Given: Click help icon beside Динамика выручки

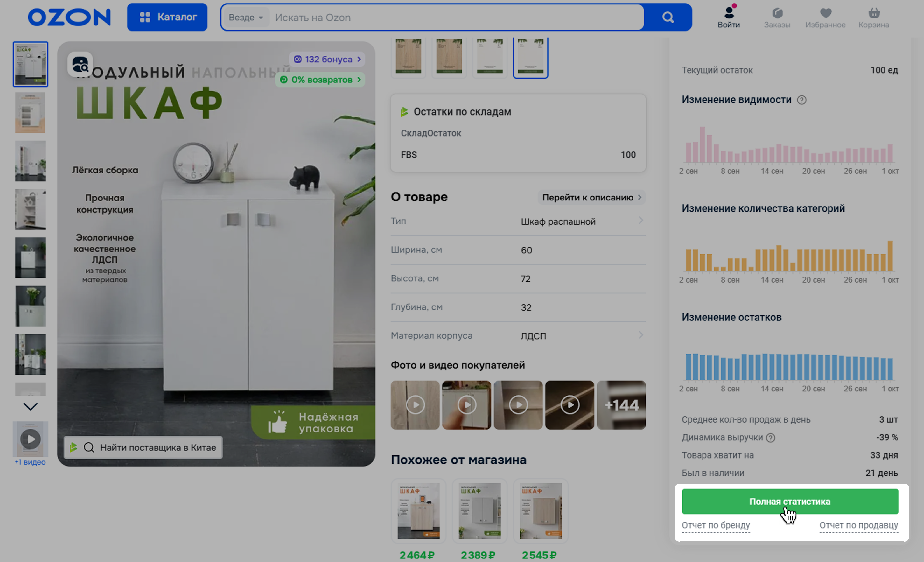Looking at the screenshot, I should [770, 438].
